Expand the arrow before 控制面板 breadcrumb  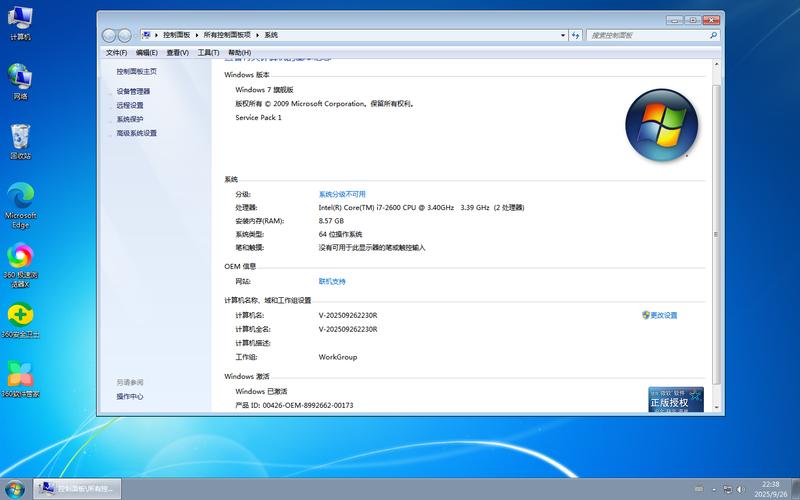point(157,35)
